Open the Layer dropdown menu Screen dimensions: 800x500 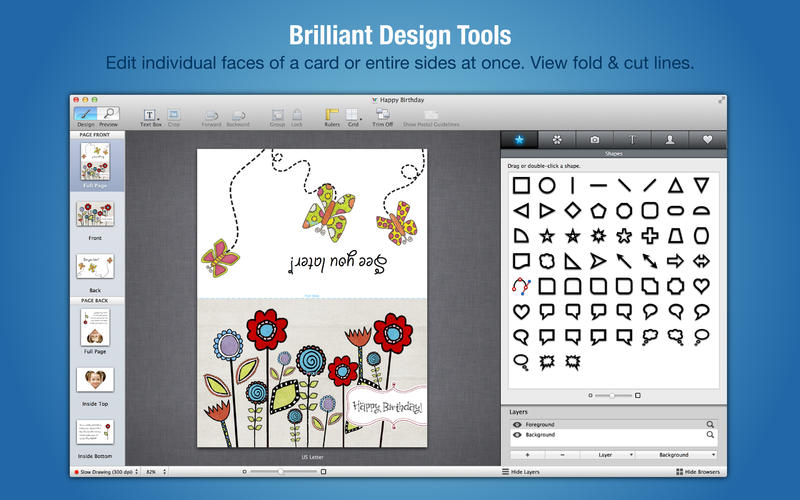607,454
